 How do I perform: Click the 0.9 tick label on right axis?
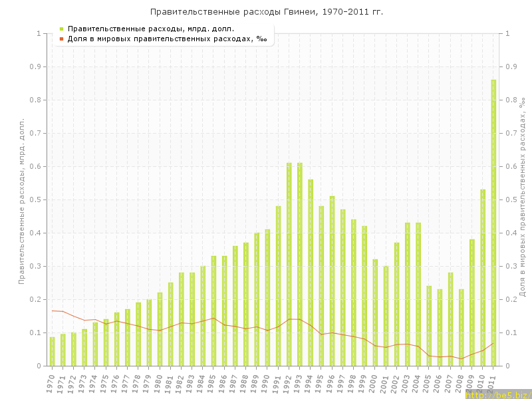(x=513, y=66)
